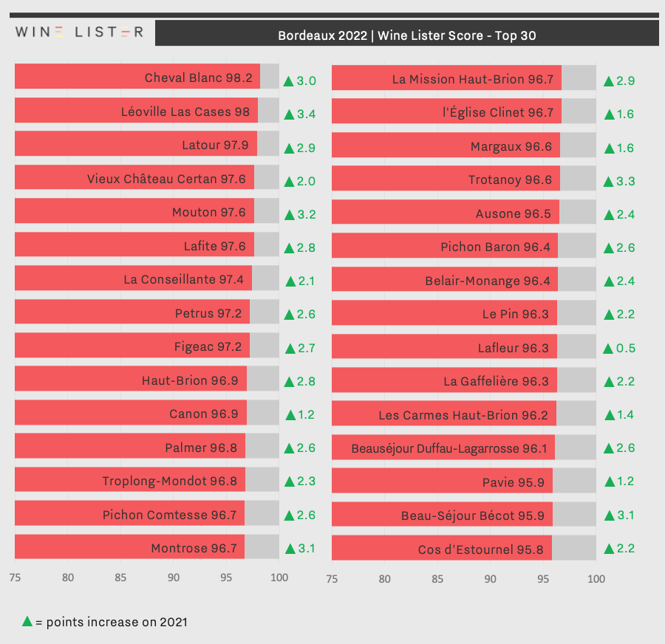Select the Cheval Blanc 98.2 bar
The width and height of the screenshot is (665, 644).
(137, 76)
